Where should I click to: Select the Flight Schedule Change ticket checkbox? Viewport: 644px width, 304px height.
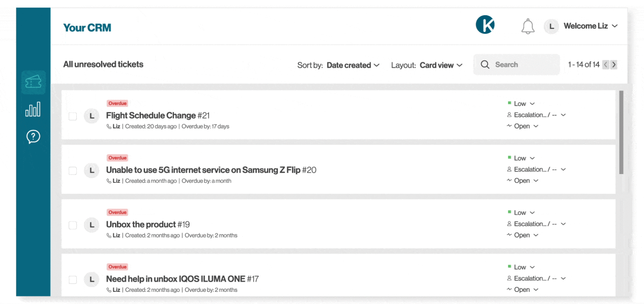pos(73,116)
